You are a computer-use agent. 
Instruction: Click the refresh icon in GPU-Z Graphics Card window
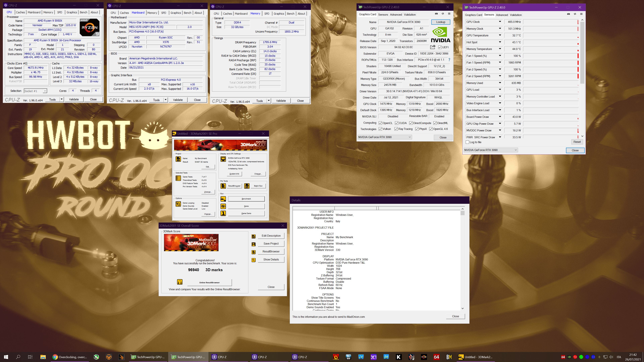pos(443,14)
